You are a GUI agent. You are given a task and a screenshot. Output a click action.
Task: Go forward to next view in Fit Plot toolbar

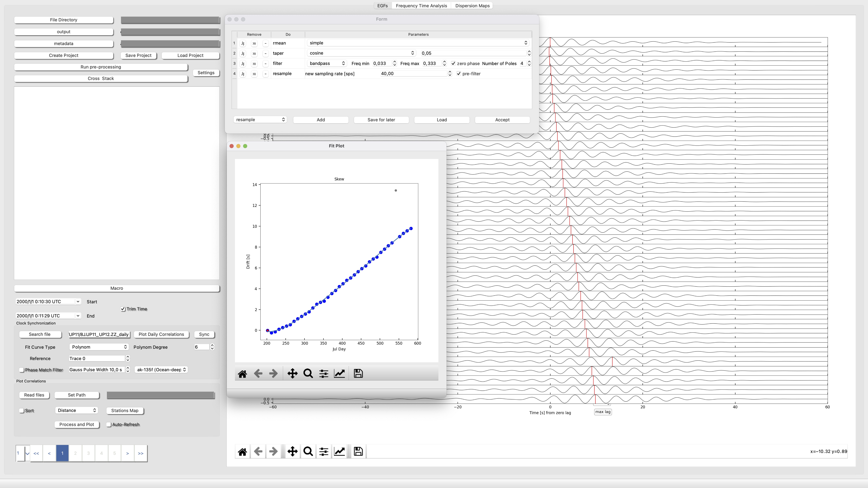click(x=273, y=373)
